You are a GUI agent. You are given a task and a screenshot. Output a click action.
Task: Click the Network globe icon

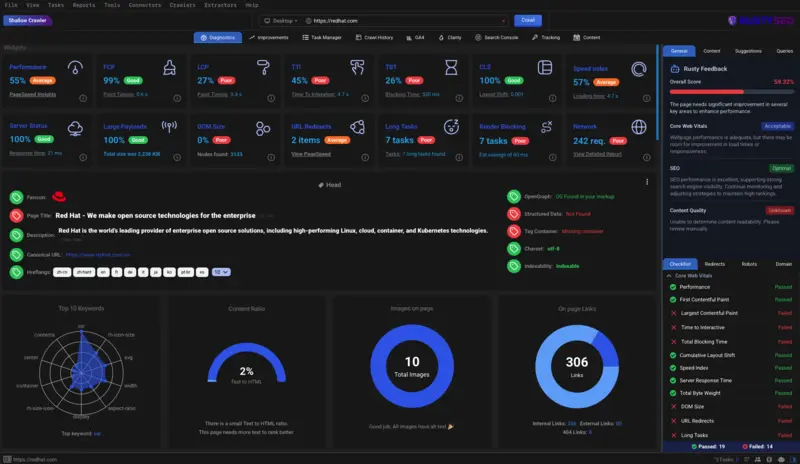point(639,127)
